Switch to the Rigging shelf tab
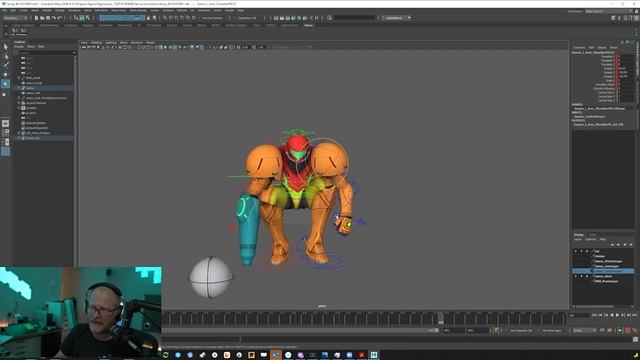Screen dimensions: 640x360 click(88, 25)
